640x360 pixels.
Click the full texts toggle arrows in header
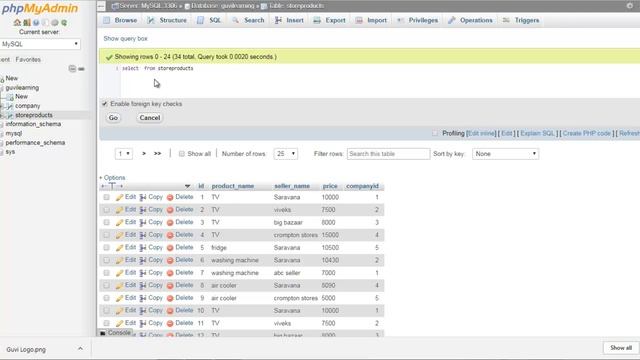[x=112, y=186]
